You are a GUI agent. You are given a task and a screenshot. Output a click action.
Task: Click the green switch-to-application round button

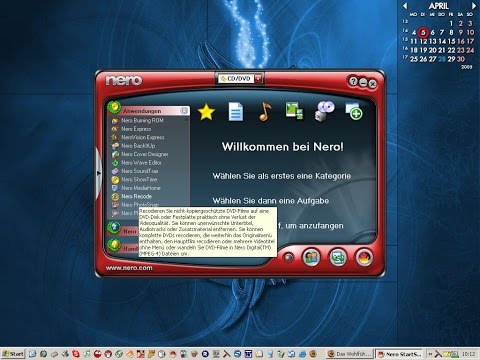[338, 257]
